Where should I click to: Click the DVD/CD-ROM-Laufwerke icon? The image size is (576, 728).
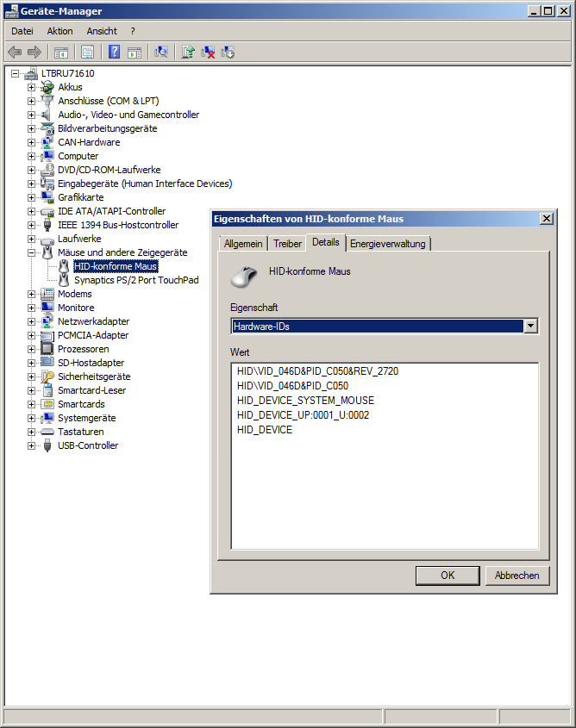(47, 170)
